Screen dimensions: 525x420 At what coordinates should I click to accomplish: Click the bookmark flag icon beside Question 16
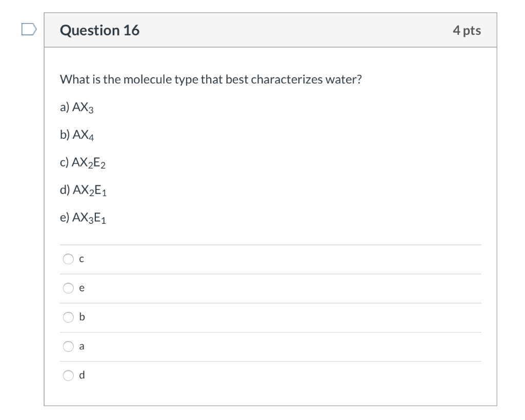tap(28, 30)
